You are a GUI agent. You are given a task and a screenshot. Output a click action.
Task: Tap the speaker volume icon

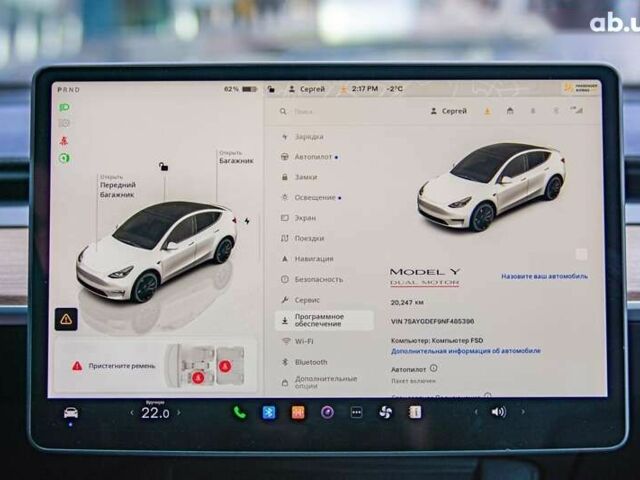(499, 412)
